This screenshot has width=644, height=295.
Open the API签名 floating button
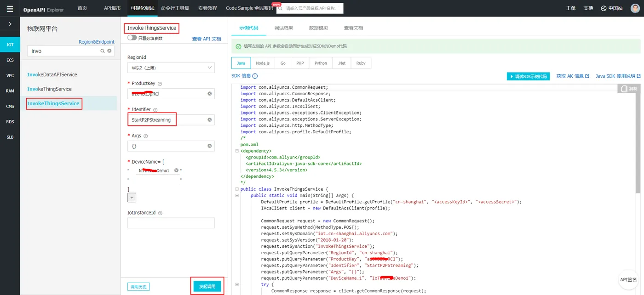(628, 279)
